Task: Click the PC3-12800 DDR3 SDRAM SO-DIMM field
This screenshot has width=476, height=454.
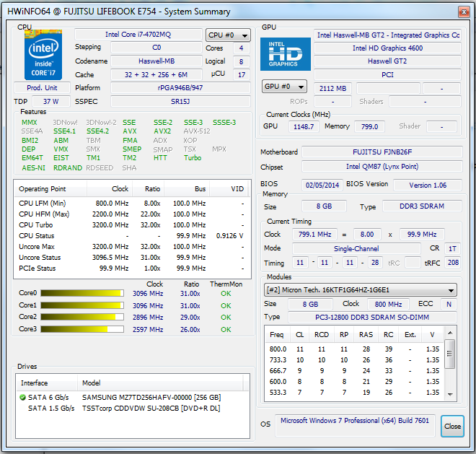Action: tap(372, 317)
